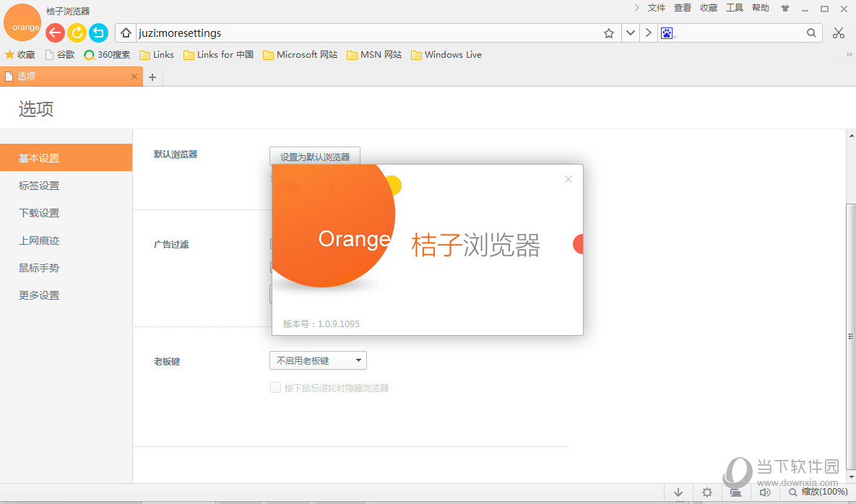Bookmark this page with the star icon

click(x=608, y=32)
